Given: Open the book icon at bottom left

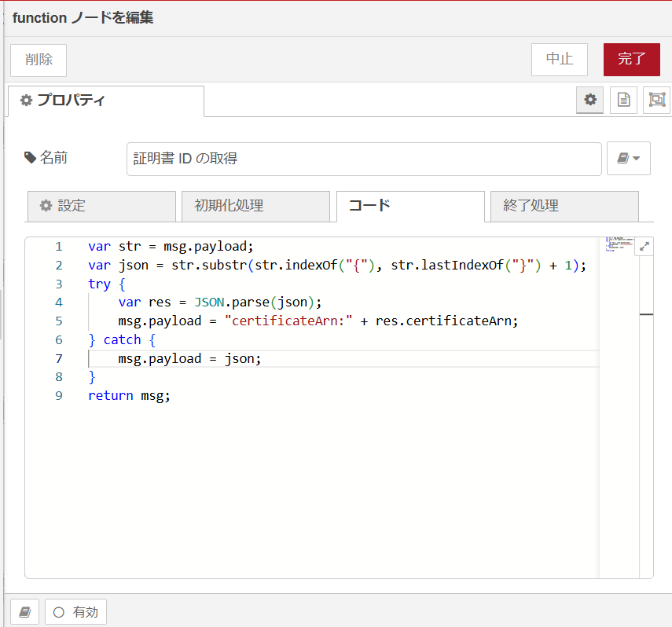Looking at the screenshot, I should click(x=24, y=611).
